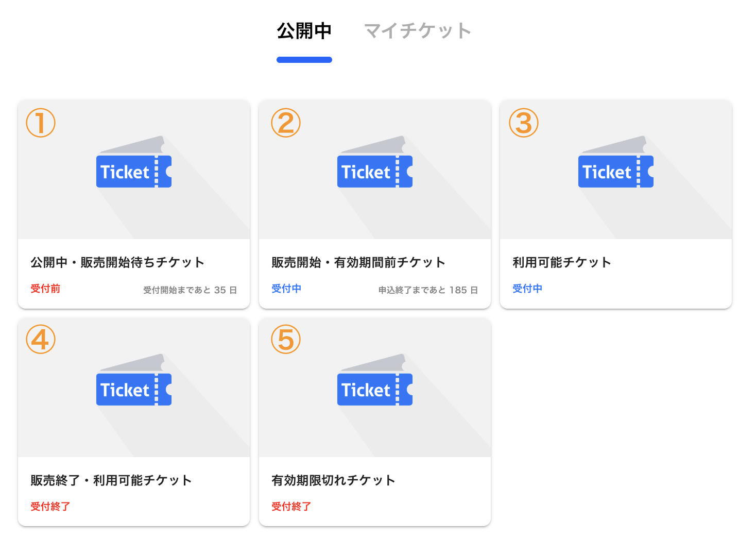
Task: Click the Ticket icon on card ⑤
Action: [374, 389]
